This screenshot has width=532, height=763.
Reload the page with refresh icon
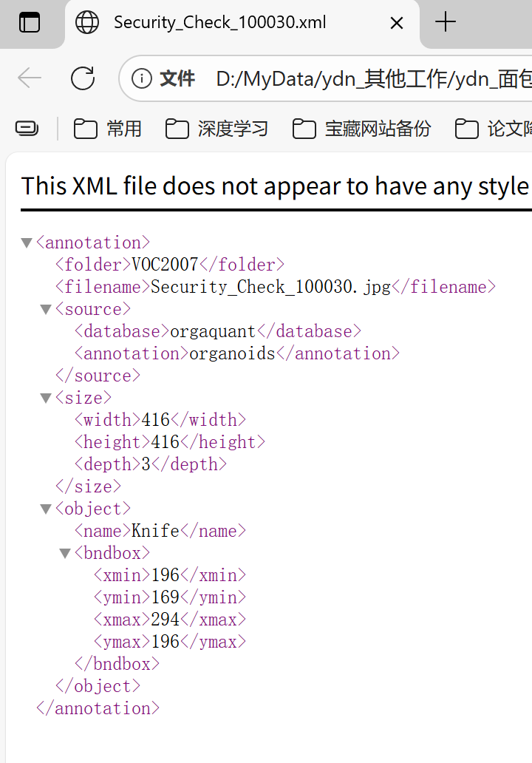pyautogui.click(x=83, y=78)
